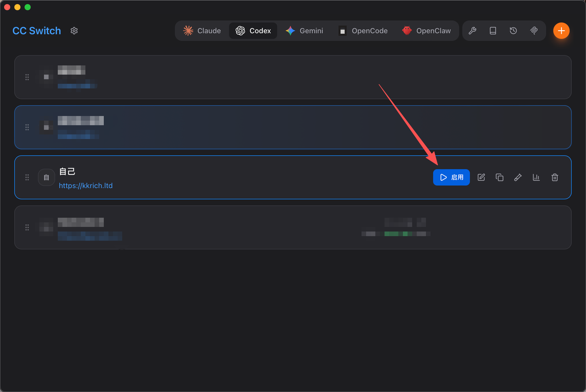Click the Claude starburst logo
The width and height of the screenshot is (586, 392).
[x=188, y=31]
